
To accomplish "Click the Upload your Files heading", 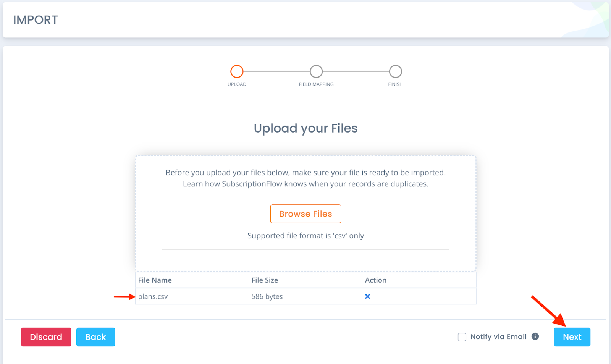I will [305, 128].
